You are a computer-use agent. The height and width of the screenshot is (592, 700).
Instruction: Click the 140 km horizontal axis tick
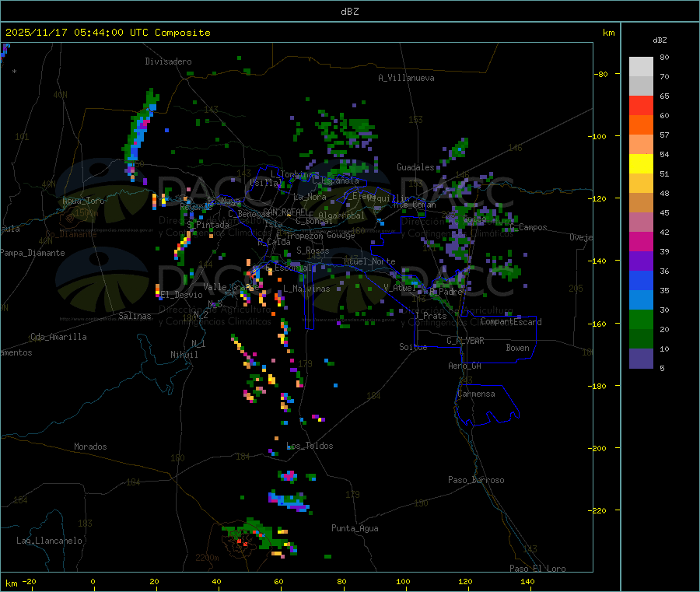[x=527, y=581]
